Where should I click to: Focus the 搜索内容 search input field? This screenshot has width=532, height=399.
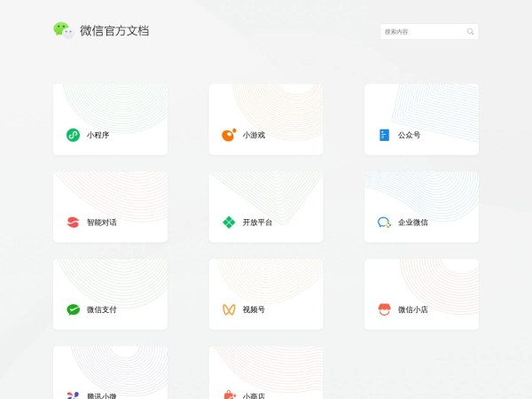[424, 32]
